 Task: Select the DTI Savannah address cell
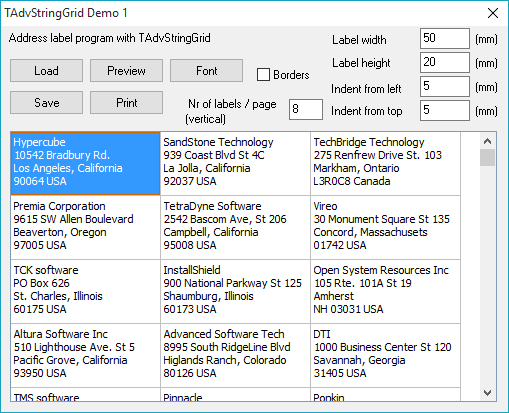click(385, 355)
